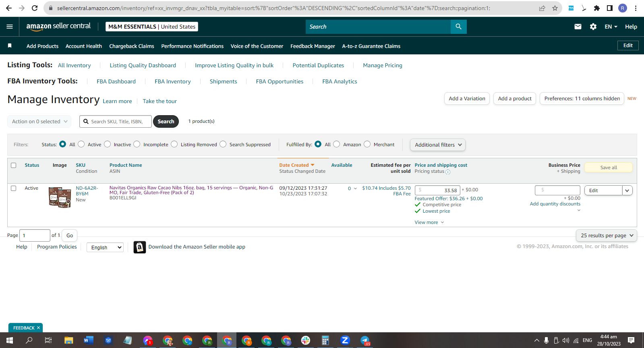Open Voice of the Customer
The image size is (644, 348).
257,46
